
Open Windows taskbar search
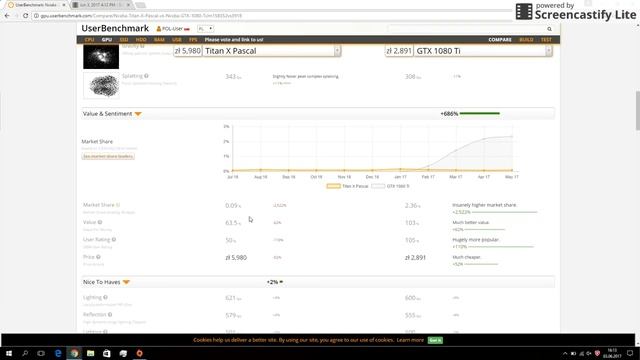[x=25, y=353]
